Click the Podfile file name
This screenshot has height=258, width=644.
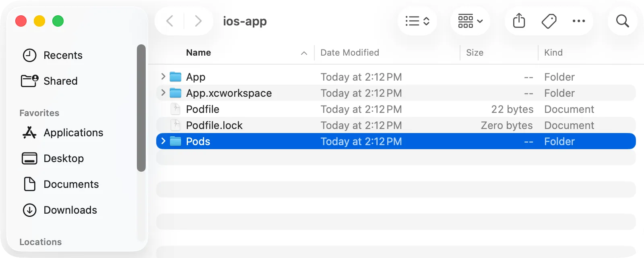(x=202, y=109)
